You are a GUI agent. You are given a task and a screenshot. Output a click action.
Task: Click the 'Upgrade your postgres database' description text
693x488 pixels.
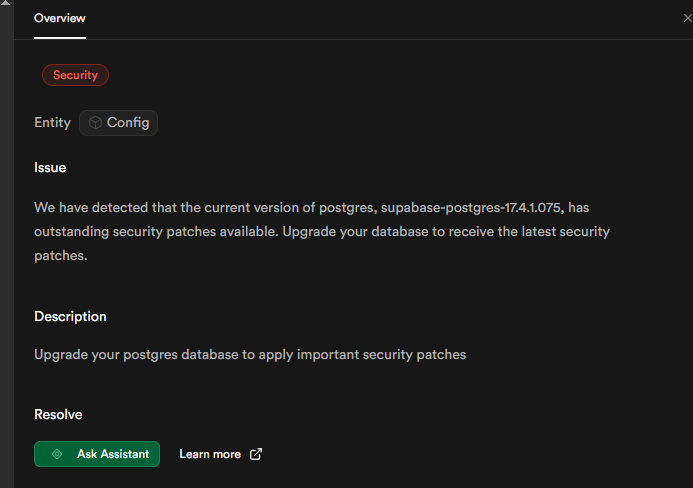pos(250,354)
